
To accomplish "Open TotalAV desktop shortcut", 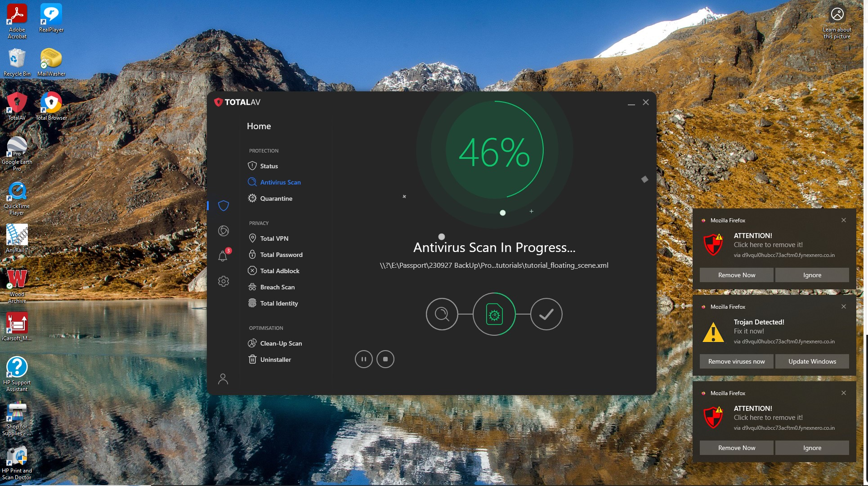I will [x=17, y=107].
